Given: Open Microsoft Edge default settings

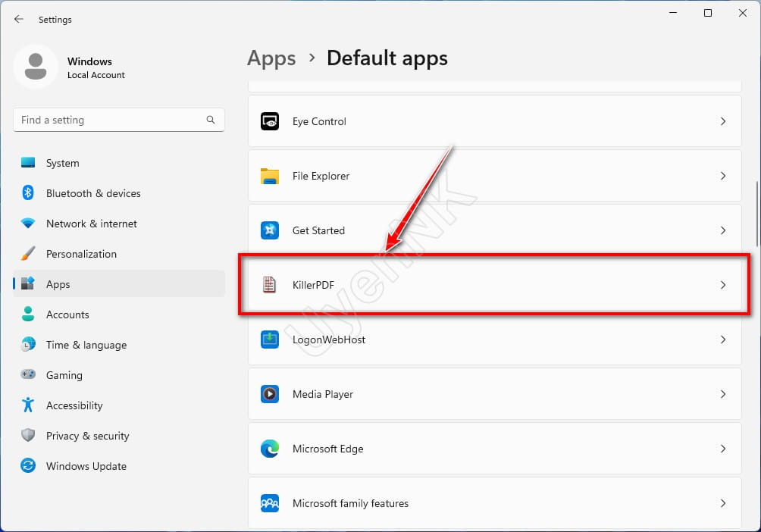Looking at the screenshot, I should (x=494, y=449).
